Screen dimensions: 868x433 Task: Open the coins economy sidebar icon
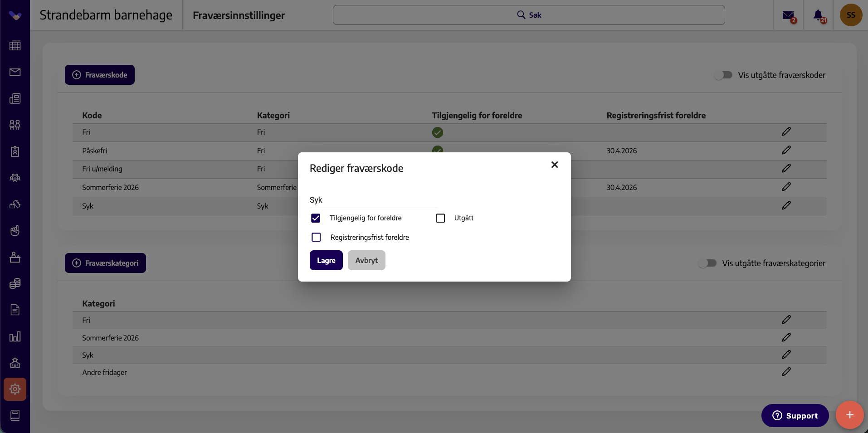(x=15, y=283)
